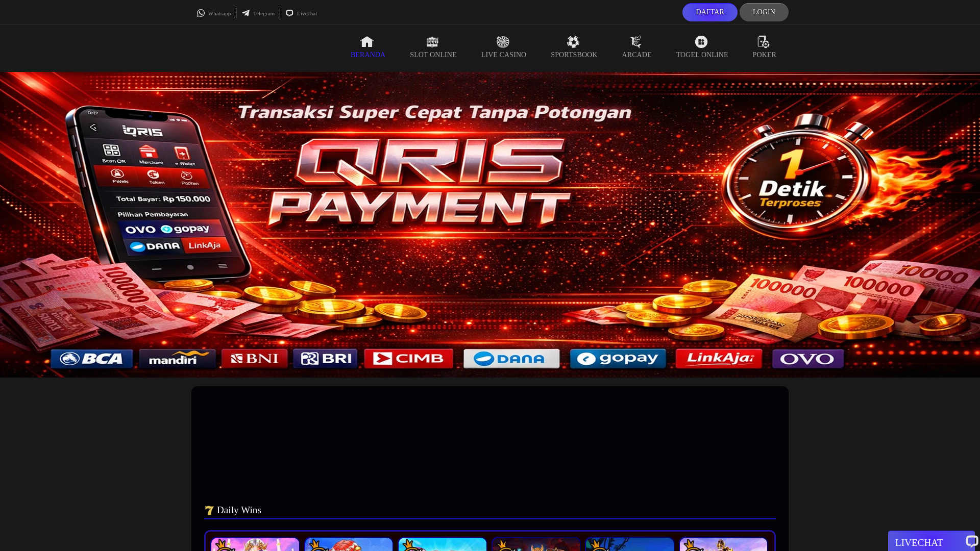Click the Livechat speech bubble icon in the top bar
The width and height of the screenshot is (980, 551).
[289, 13]
